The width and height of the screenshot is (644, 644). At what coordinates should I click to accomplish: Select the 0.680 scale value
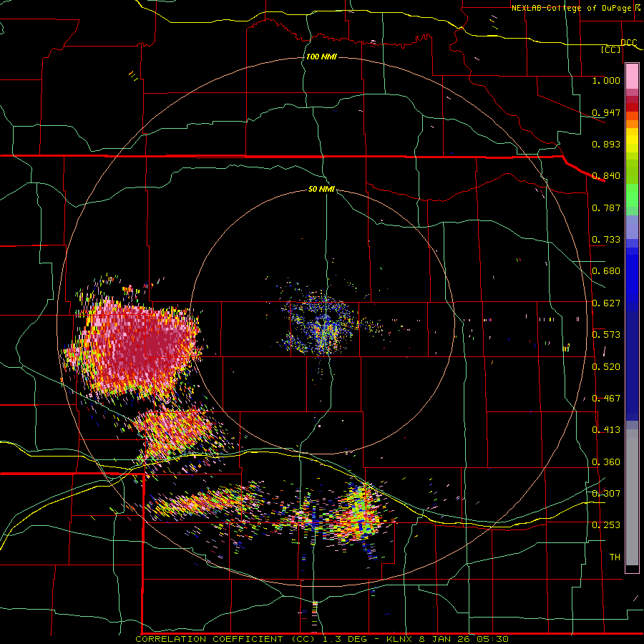(606, 271)
